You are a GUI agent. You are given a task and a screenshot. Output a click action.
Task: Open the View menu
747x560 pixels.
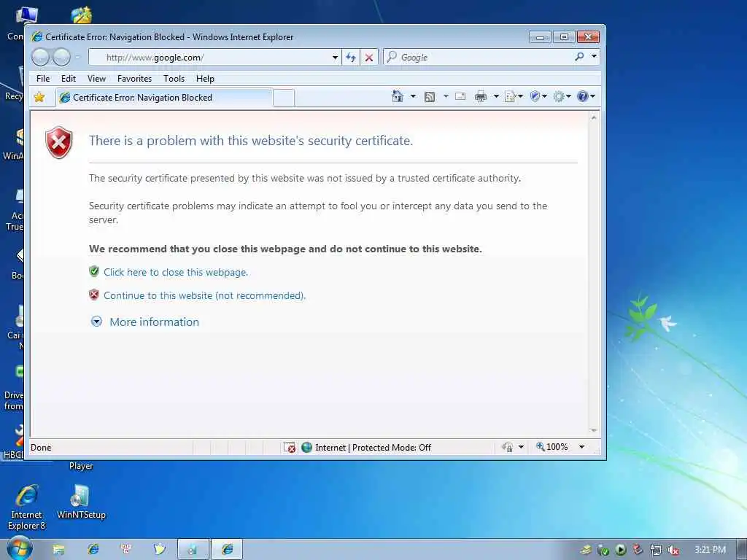click(x=96, y=79)
